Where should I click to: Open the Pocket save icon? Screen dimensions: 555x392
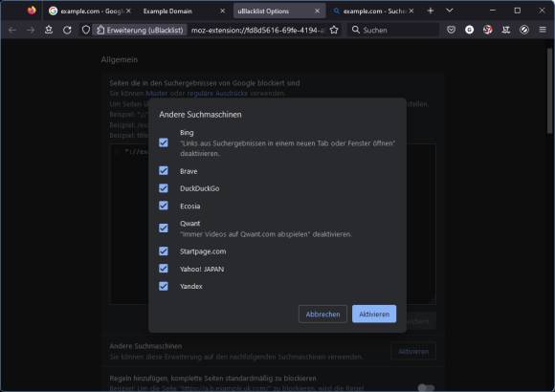(451, 30)
